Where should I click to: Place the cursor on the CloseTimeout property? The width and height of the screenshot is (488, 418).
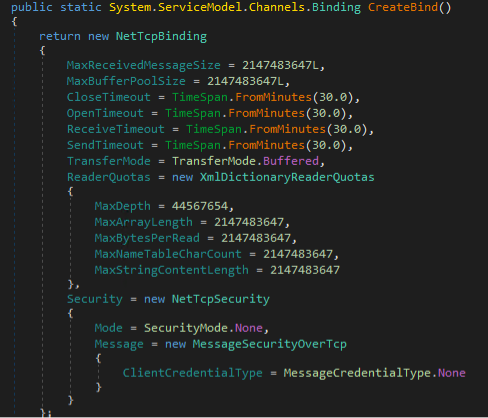pos(109,97)
